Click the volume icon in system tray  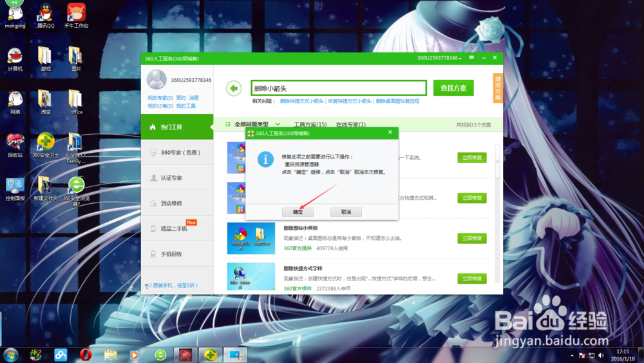tap(601, 355)
